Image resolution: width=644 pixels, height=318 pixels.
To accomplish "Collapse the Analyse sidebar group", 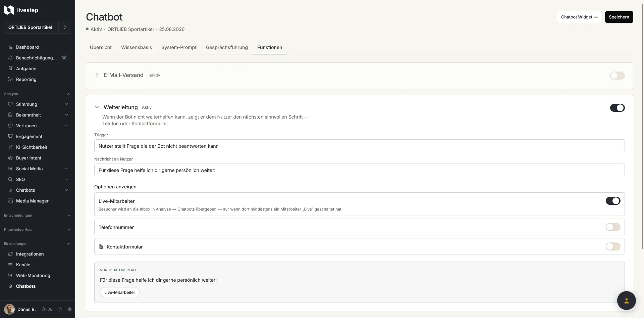I will (x=37, y=94).
